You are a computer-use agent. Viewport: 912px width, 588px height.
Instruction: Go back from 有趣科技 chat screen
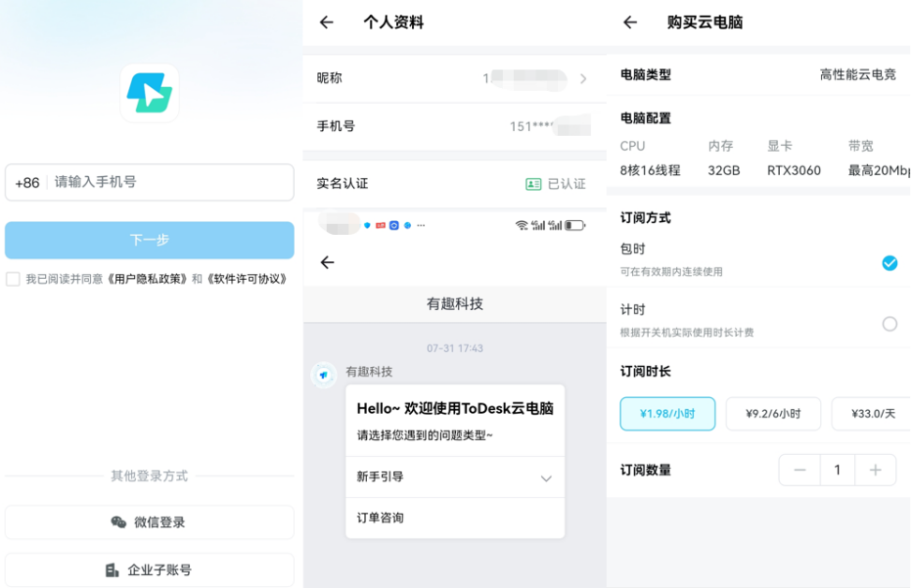(328, 262)
